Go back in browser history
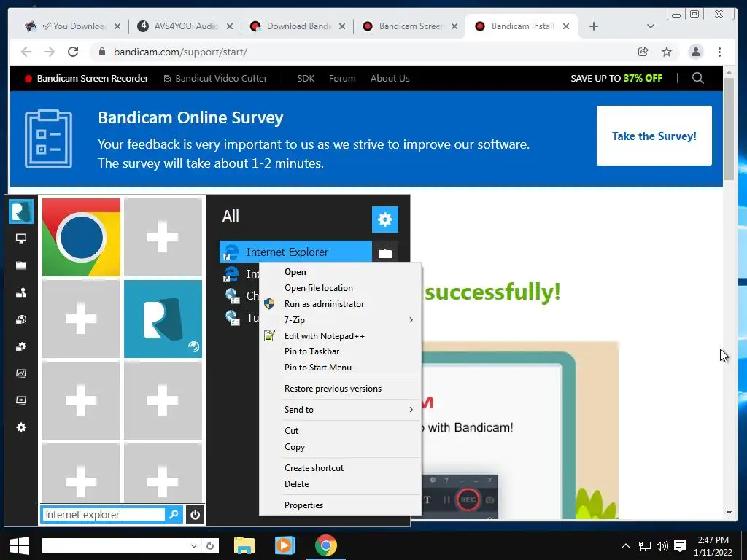This screenshot has width=747, height=560. [x=26, y=52]
